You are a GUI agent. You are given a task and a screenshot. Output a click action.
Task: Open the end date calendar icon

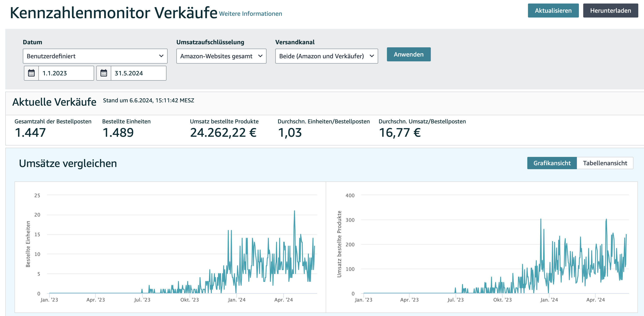pyautogui.click(x=104, y=73)
